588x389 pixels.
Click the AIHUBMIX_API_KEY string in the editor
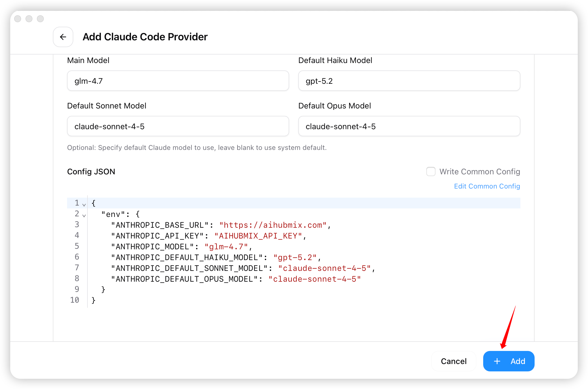(x=258, y=236)
